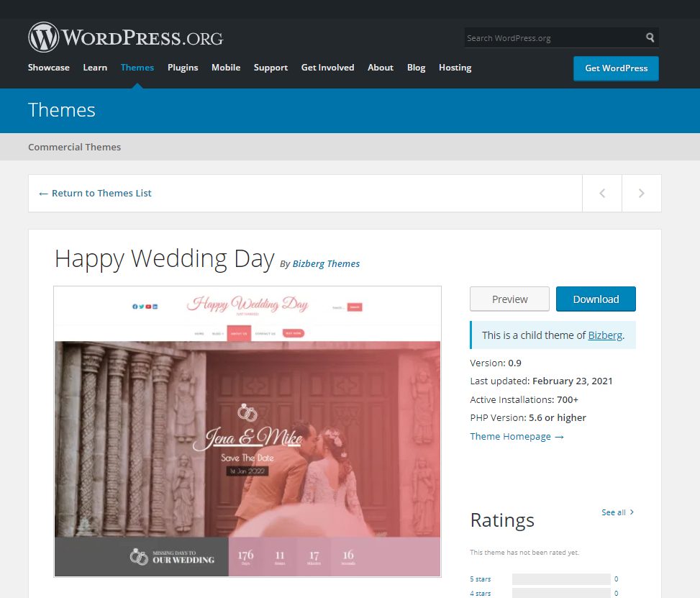Click the WordPress.org logo
The image size is (700, 598).
pos(125,37)
